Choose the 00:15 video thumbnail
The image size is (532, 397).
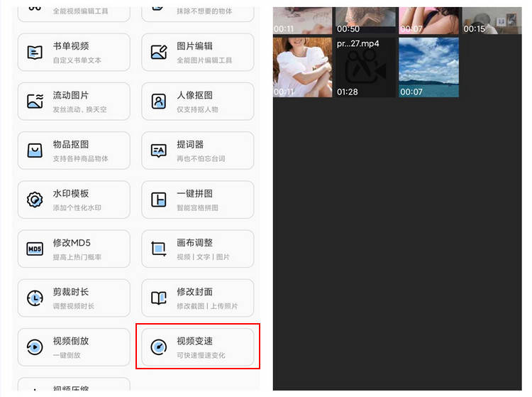(492, 21)
